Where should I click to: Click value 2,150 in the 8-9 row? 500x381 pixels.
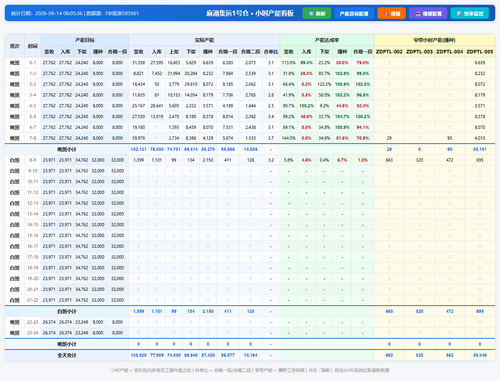208,160
